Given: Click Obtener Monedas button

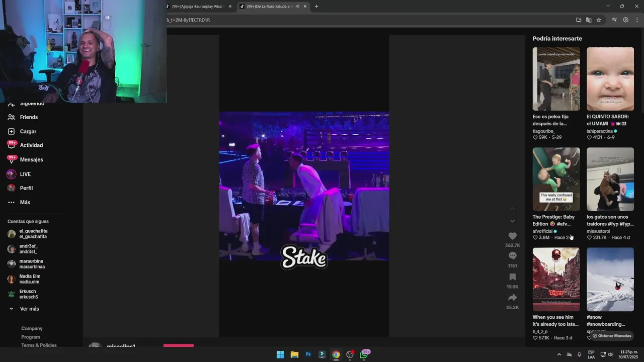Looking at the screenshot, I should (x=611, y=336).
